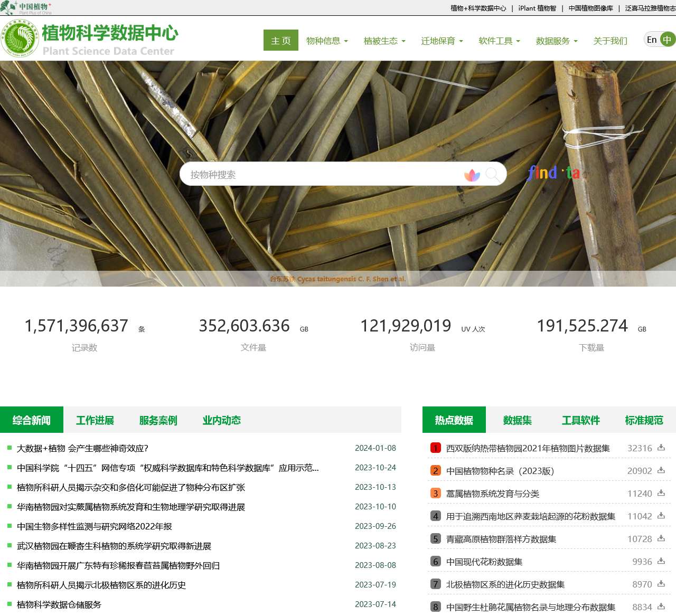
Task: Download 西双版纳热带植物园2021年植物图片数据集 via its download icon
Action: [661, 448]
